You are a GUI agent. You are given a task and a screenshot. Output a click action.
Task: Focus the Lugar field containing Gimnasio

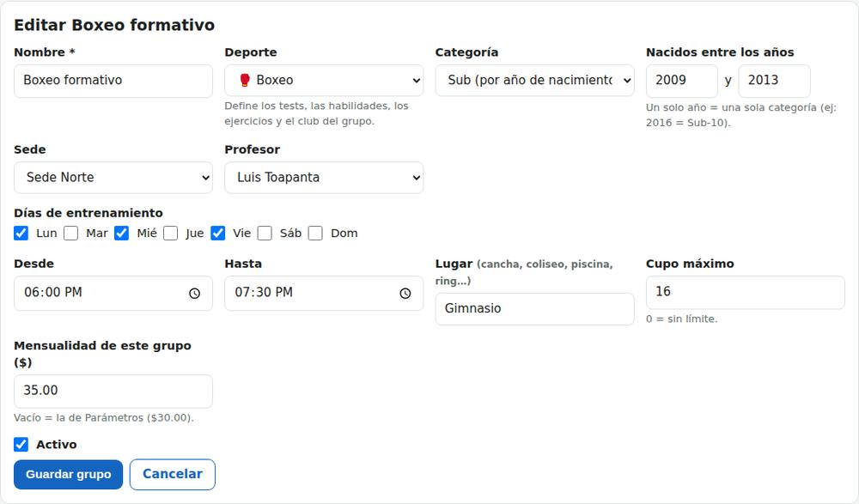click(534, 309)
